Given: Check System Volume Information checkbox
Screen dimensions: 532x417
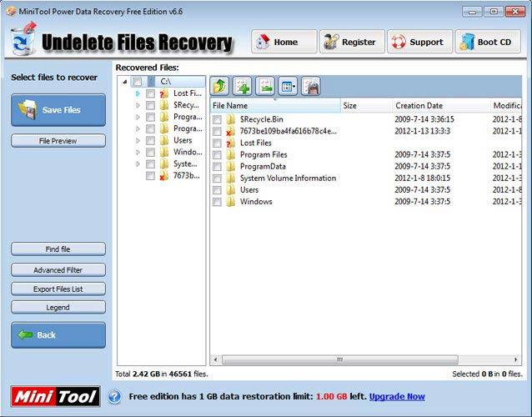Looking at the screenshot, I should 217,178.
